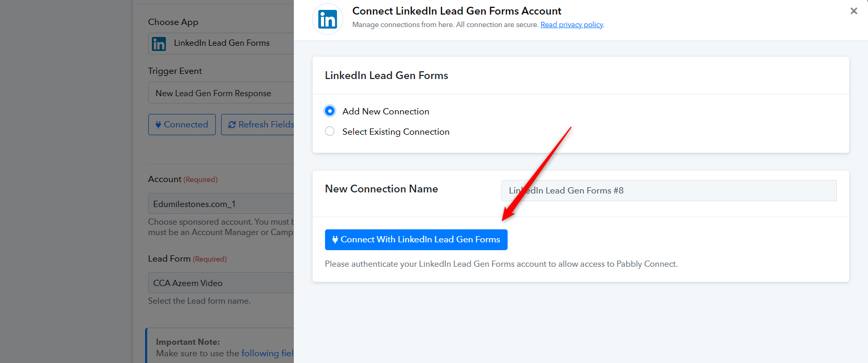868x363 pixels.
Task: Click the 'Trigger Event' label
Action: (175, 71)
